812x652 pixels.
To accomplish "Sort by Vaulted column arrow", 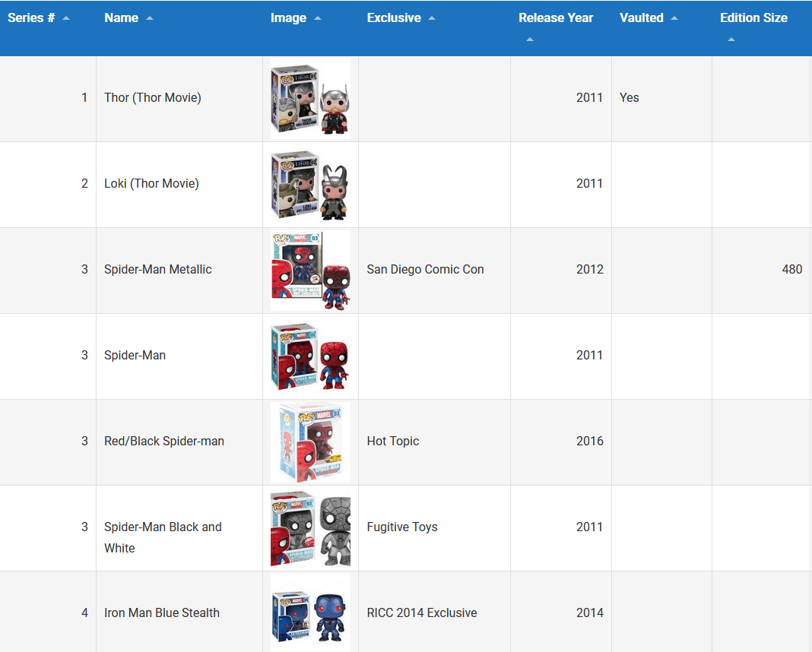I will [674, 18].
